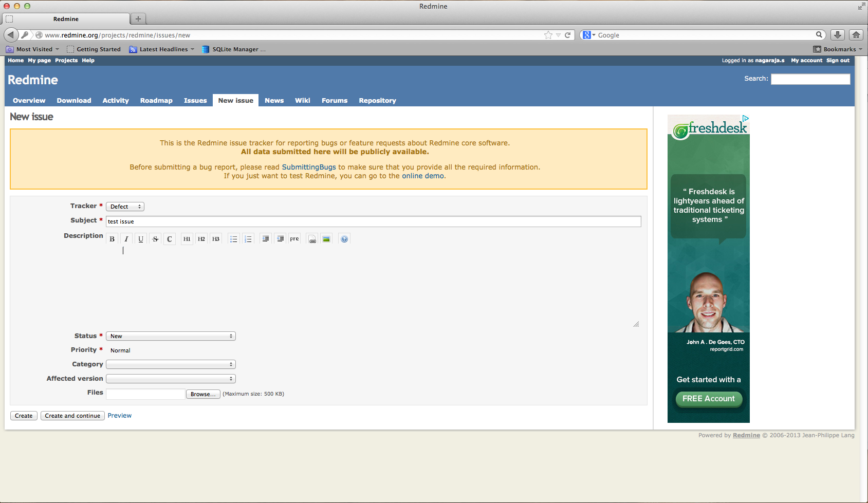Open the Help link in top menu
The width and height of the screenshot is (868, 503).
click(x=88, y=61)
